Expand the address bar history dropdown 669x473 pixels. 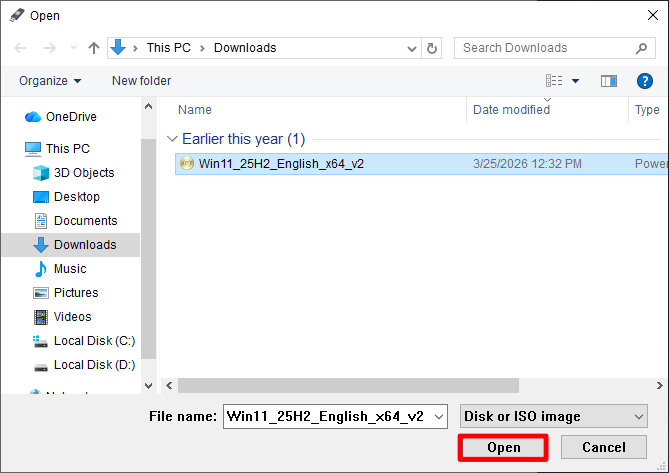412,48
